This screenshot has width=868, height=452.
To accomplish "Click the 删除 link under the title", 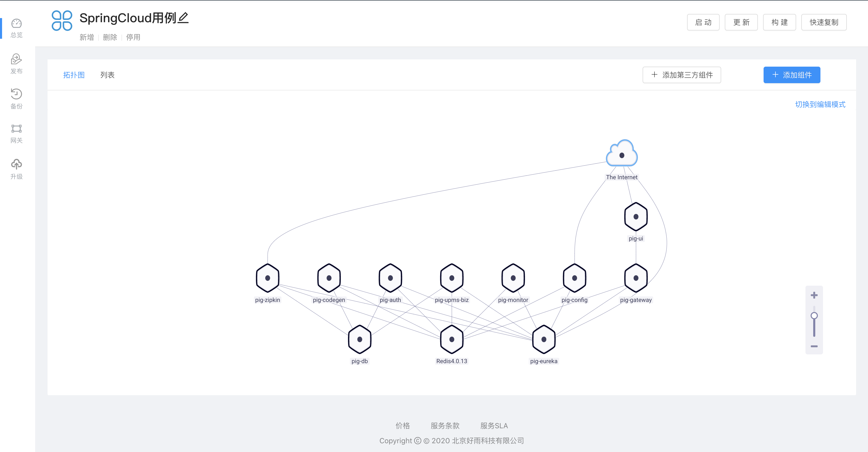I will [110, 37].
